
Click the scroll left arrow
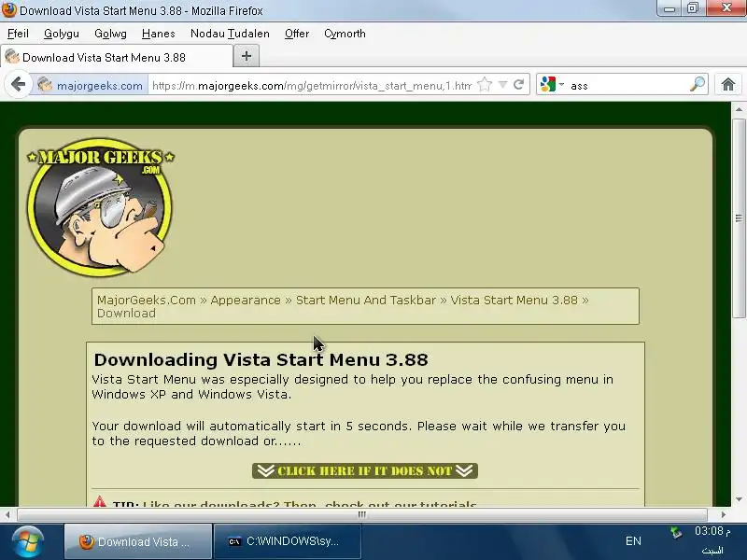(x=7, y=514)
